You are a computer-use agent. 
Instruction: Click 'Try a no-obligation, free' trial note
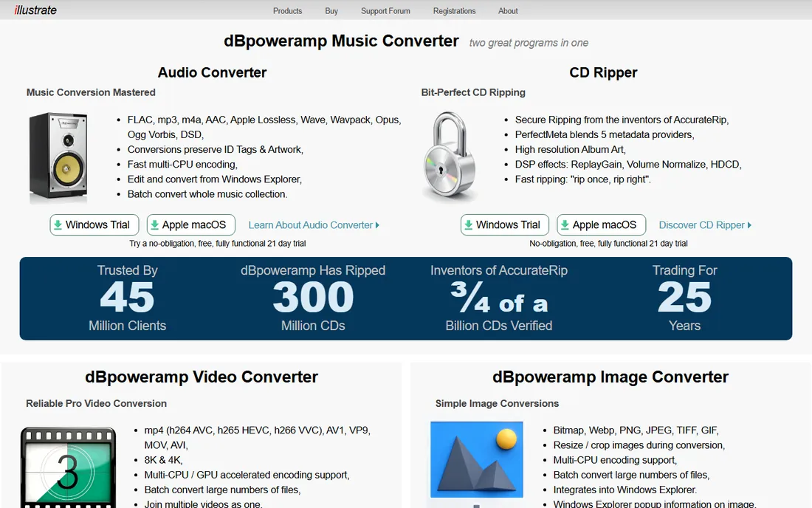pyautogui.click(x=218, y=244)
